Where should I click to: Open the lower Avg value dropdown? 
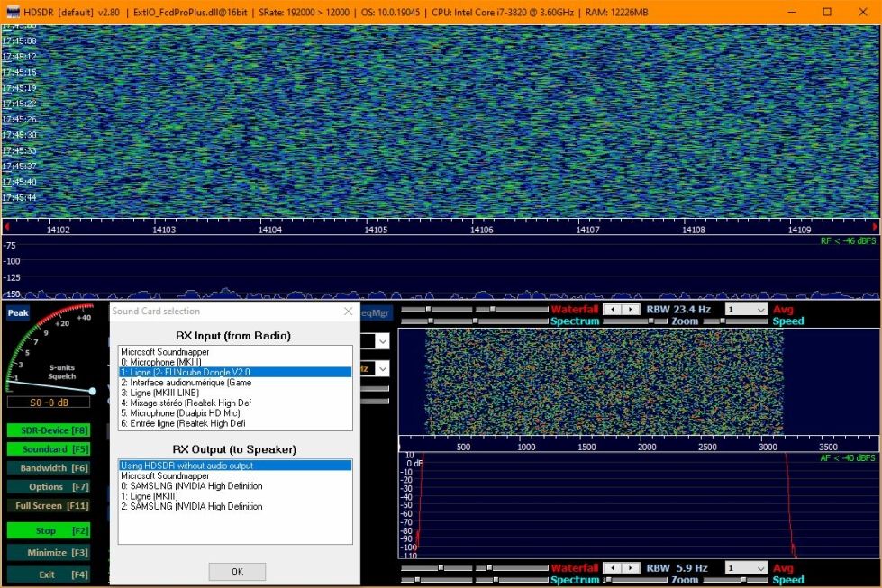click(x=759, y=568)
